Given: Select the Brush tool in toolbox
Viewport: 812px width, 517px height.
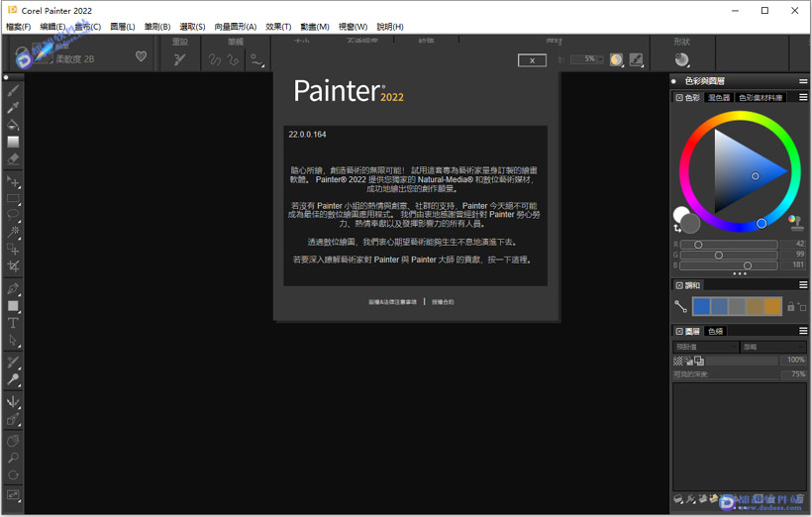Looking at the screenshot, I should tap(13, 90).
